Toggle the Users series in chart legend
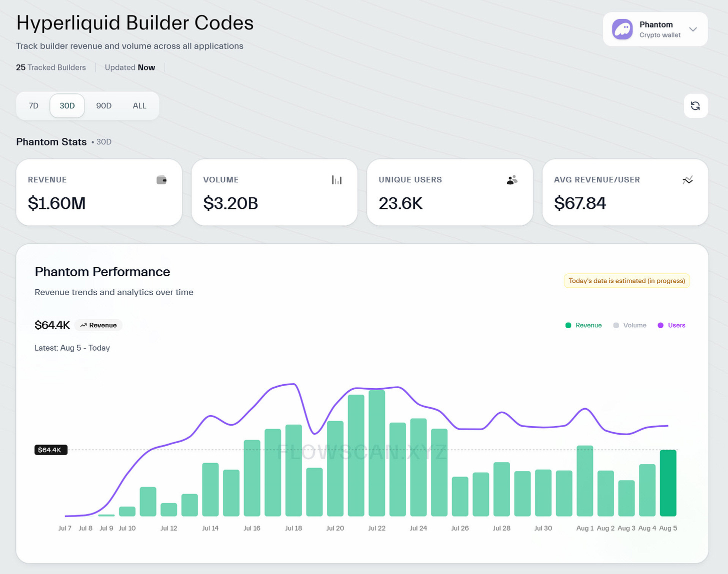 pos(671,325)
